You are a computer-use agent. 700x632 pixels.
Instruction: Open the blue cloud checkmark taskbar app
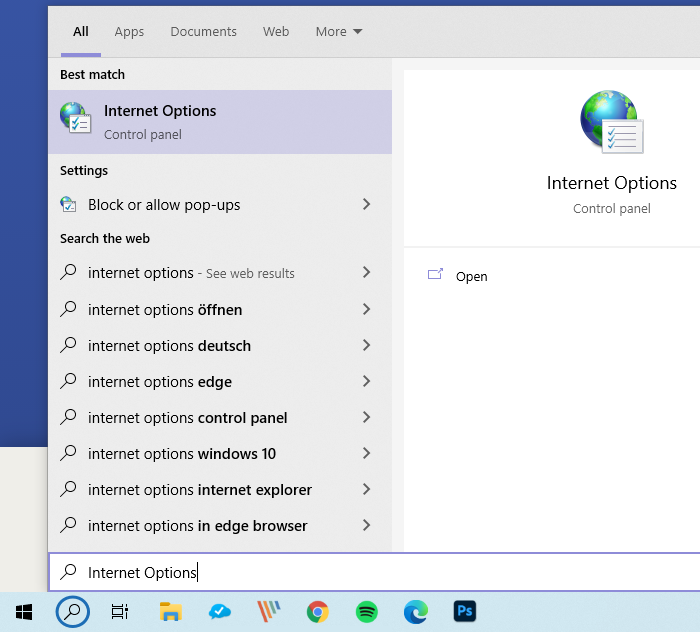pyautogui.click(x=220, y=612)
